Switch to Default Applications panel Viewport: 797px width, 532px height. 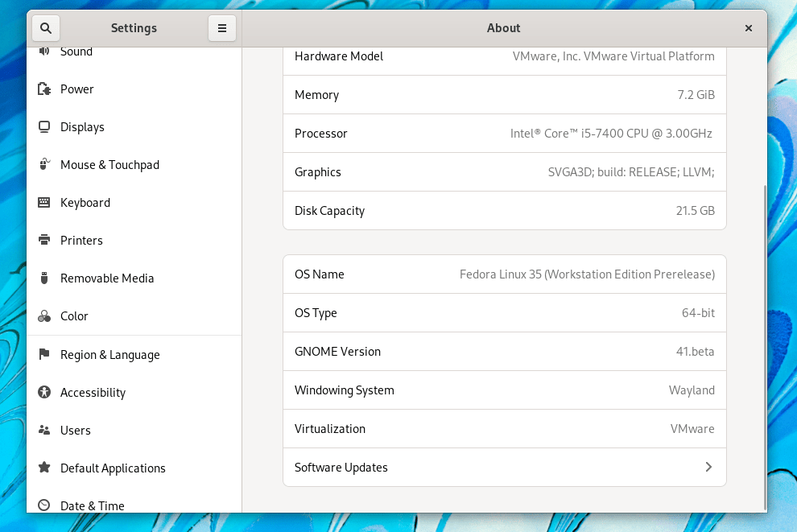[x=113, y=468]
